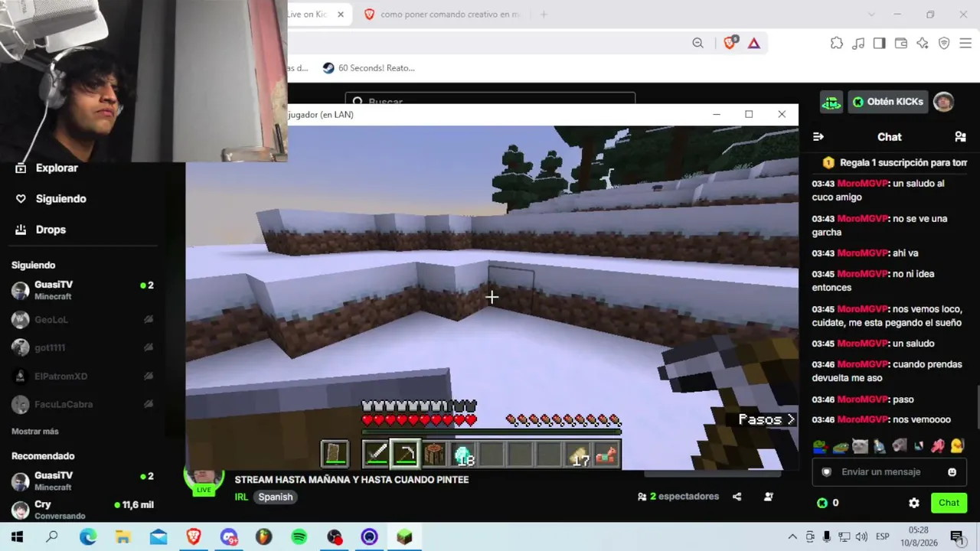
Task: Open the Brave hamburger menu
Action: [965, 44]
